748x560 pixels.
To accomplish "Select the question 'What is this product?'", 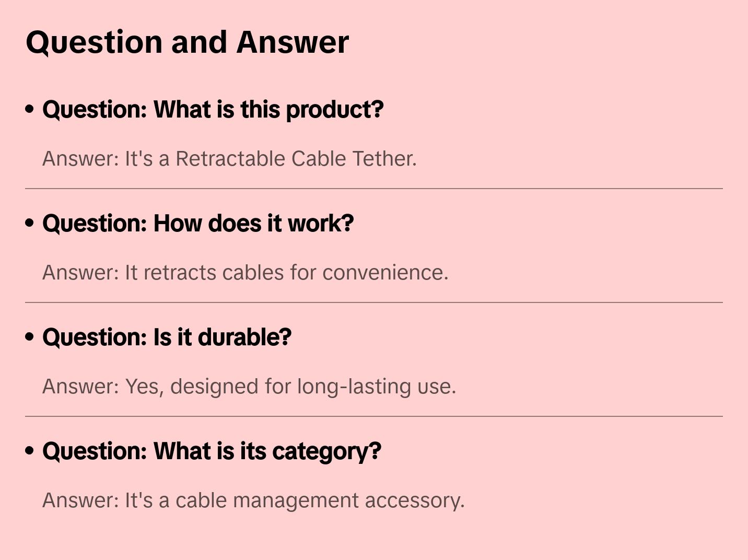I will coord(213,109).
